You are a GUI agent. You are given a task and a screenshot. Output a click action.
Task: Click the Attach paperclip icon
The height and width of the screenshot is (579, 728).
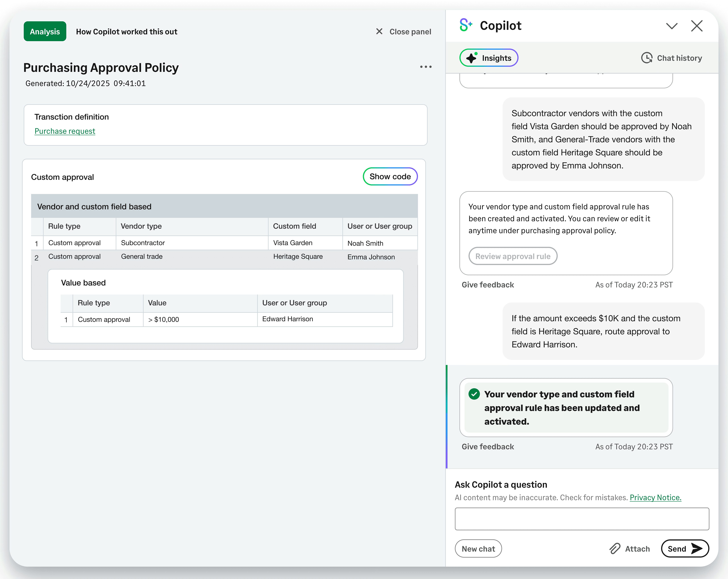[615, 549]
